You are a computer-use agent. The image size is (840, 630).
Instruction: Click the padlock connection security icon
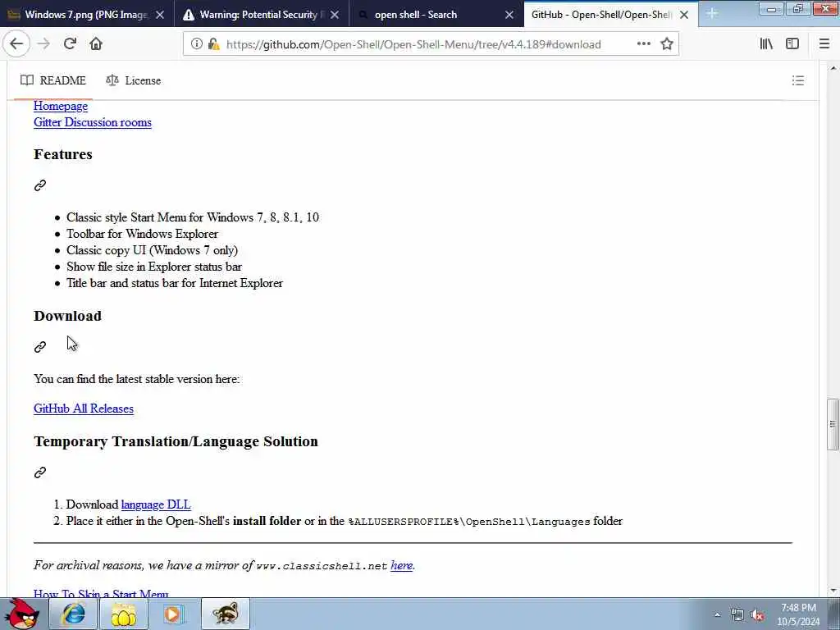pyautogui.click(x=213, y=44)
